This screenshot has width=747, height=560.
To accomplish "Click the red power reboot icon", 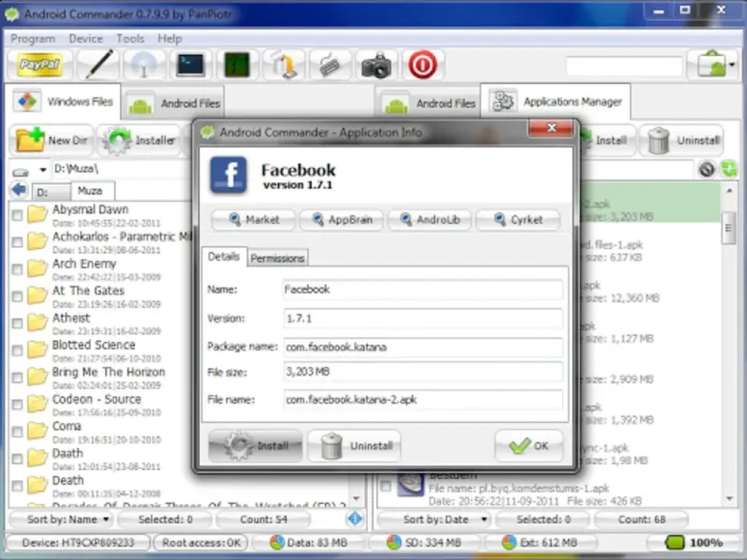I will (x=423, y=64).
